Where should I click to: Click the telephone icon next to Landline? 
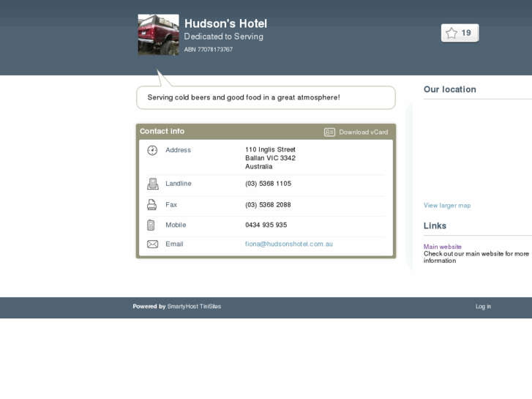tap(153, 184)
